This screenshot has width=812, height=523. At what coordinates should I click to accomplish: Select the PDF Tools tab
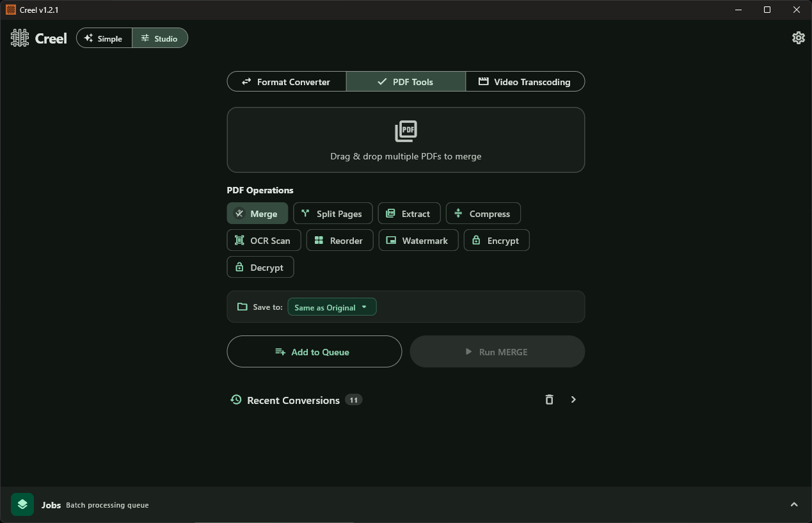coord(406,81)
